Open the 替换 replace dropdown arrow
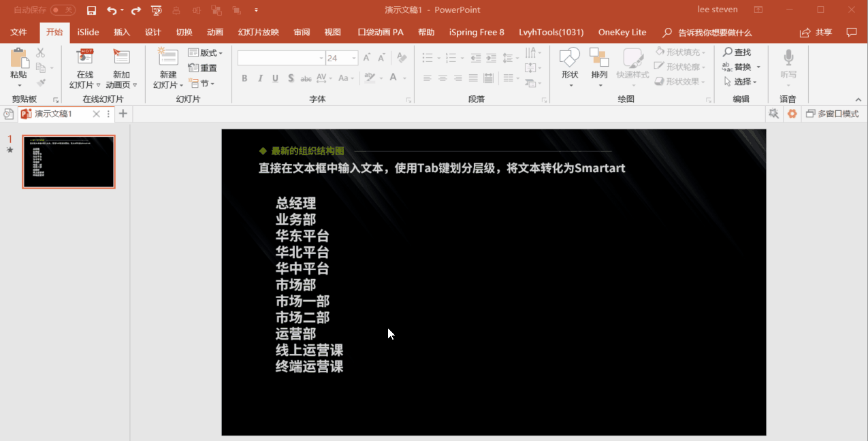This screenshot has height=441, width=868. (758, 67)
